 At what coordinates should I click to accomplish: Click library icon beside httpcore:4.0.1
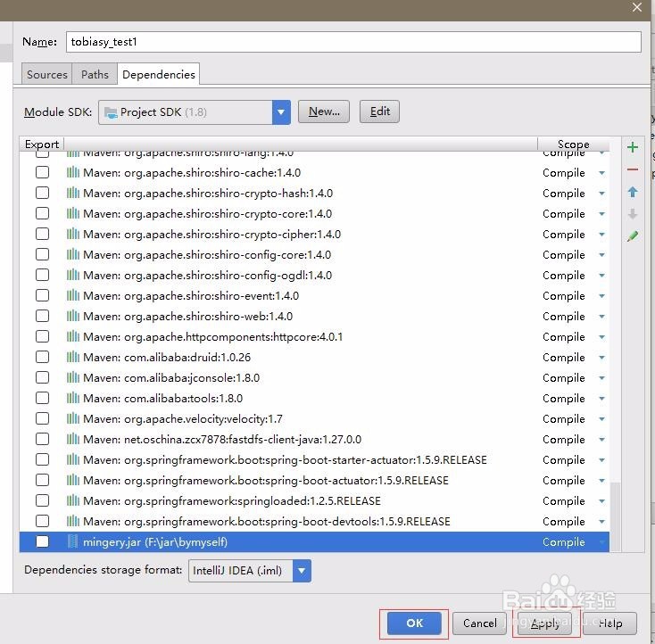(72, 336)
